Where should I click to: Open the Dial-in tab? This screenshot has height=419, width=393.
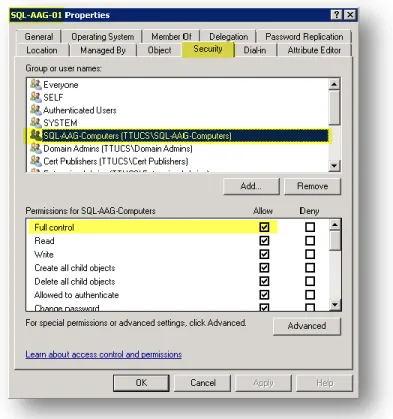[x=255, y=50]
